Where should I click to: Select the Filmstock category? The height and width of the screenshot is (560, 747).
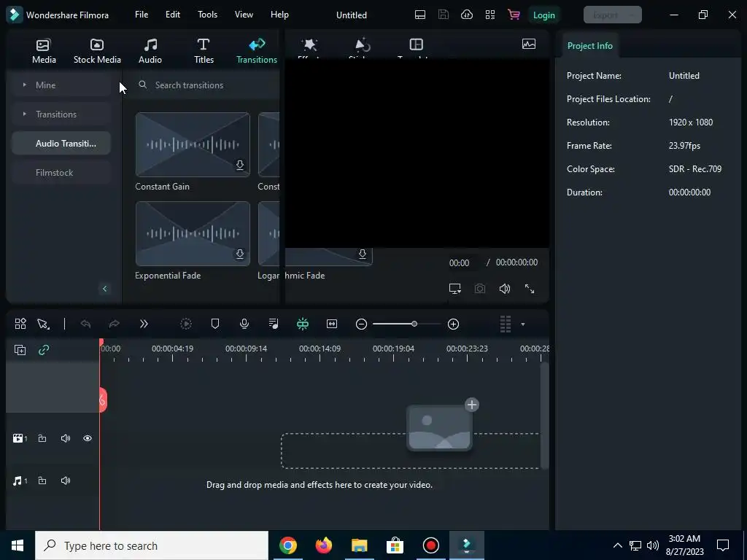(61, 172)
